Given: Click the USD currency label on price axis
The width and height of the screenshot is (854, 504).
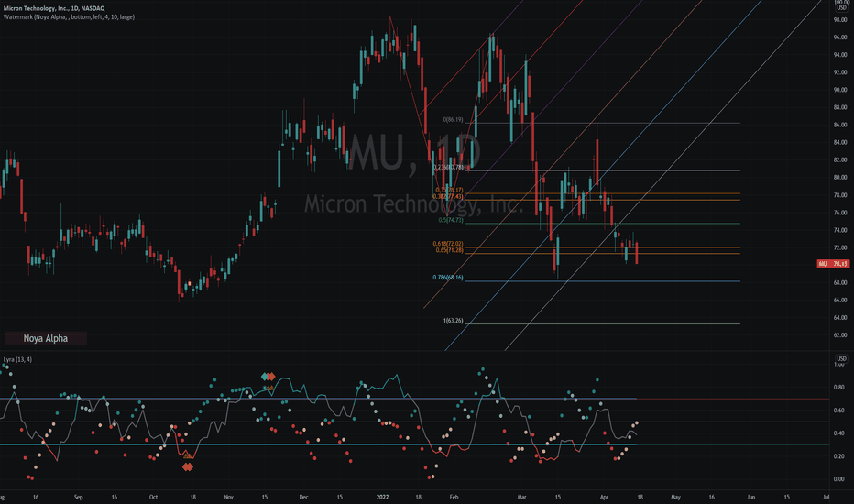Looking at the screenshot, I should click(x=841, y=7).
